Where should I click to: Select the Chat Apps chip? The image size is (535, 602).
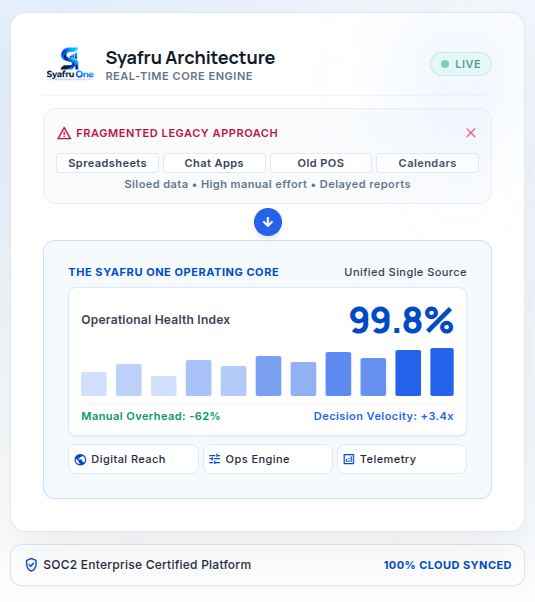pyautogui.click(x=214, y=163)
